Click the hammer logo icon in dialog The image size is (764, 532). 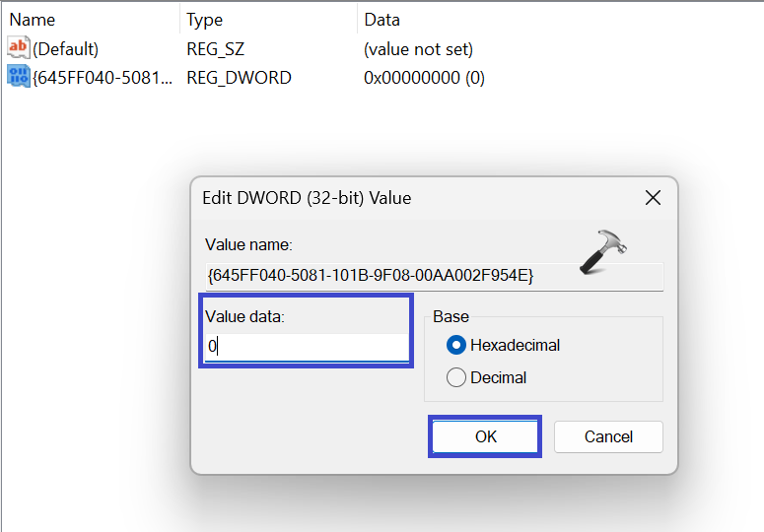coord(602,247)
